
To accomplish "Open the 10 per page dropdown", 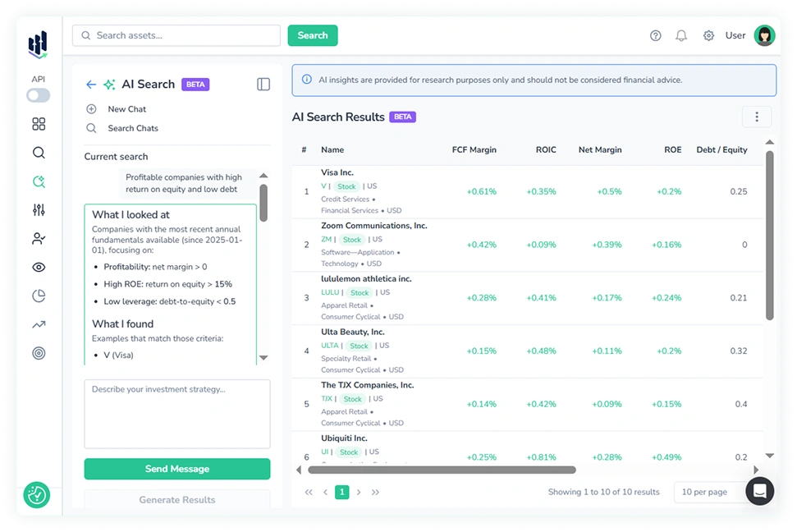I will pyautogui.click(x=709, y=493).
